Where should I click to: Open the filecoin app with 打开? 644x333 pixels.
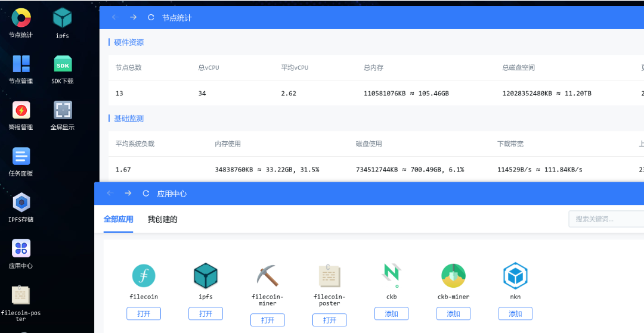(x=144, y=314)
